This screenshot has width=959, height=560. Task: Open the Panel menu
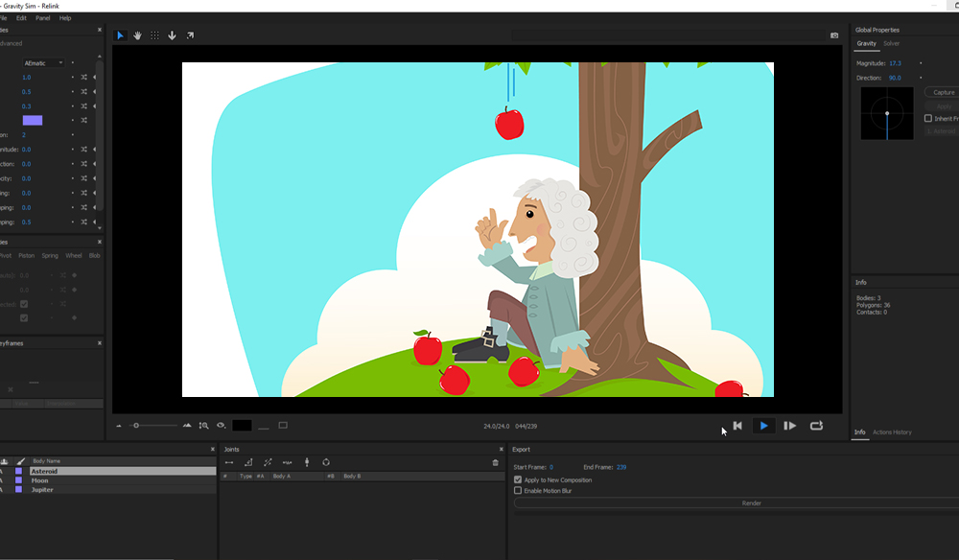[43, 18]
